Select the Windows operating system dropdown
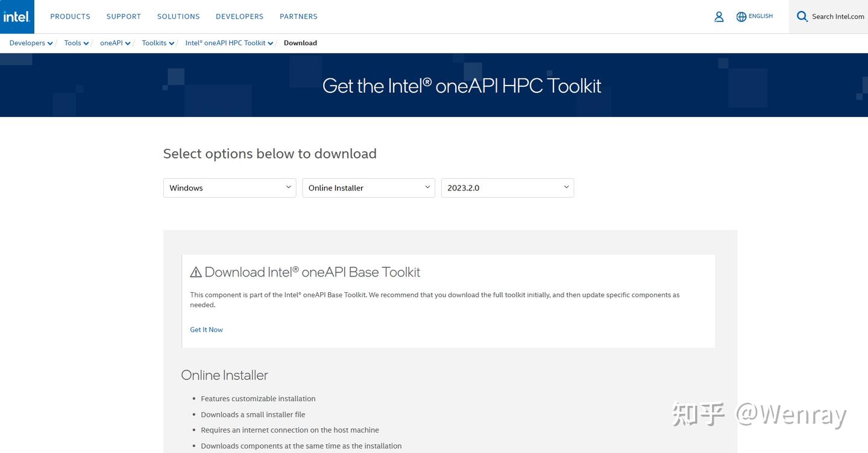Viewport: 868px width, 453px height. [229, 187]
